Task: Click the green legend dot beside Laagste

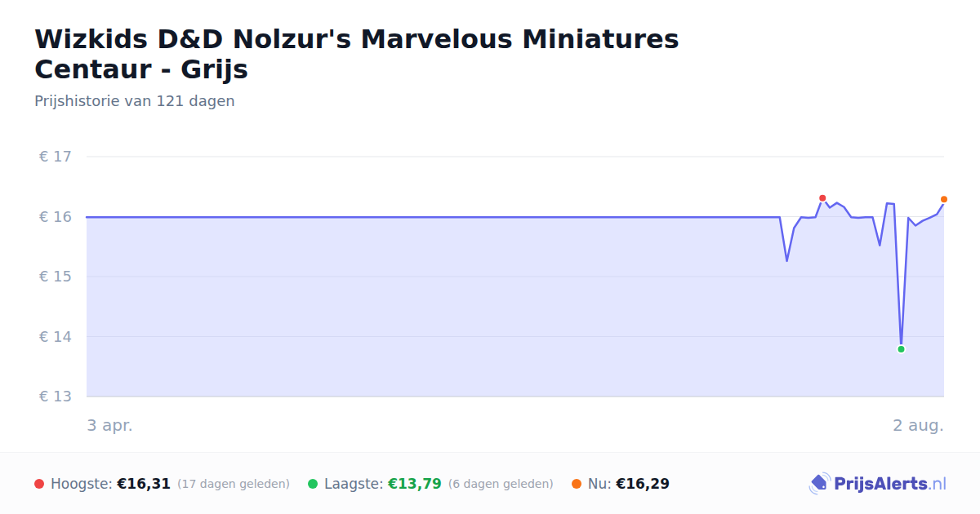Action: tap(313, 484)
